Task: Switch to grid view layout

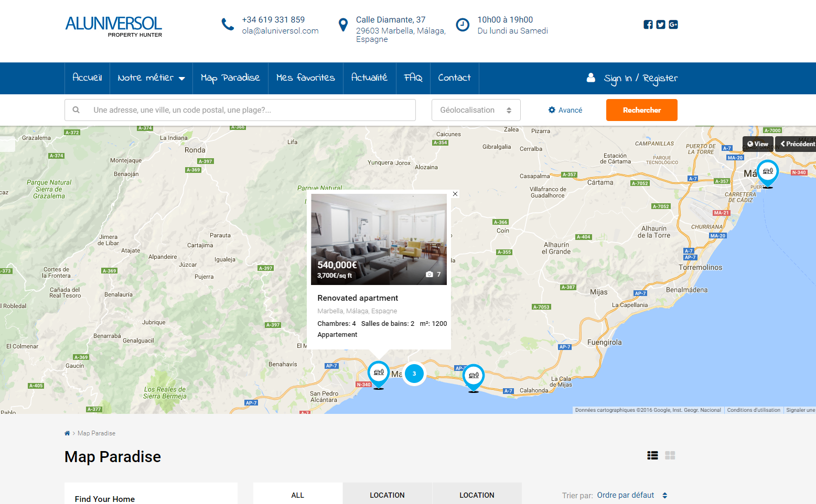Action: pyautogui.click(x=670, y=455)
